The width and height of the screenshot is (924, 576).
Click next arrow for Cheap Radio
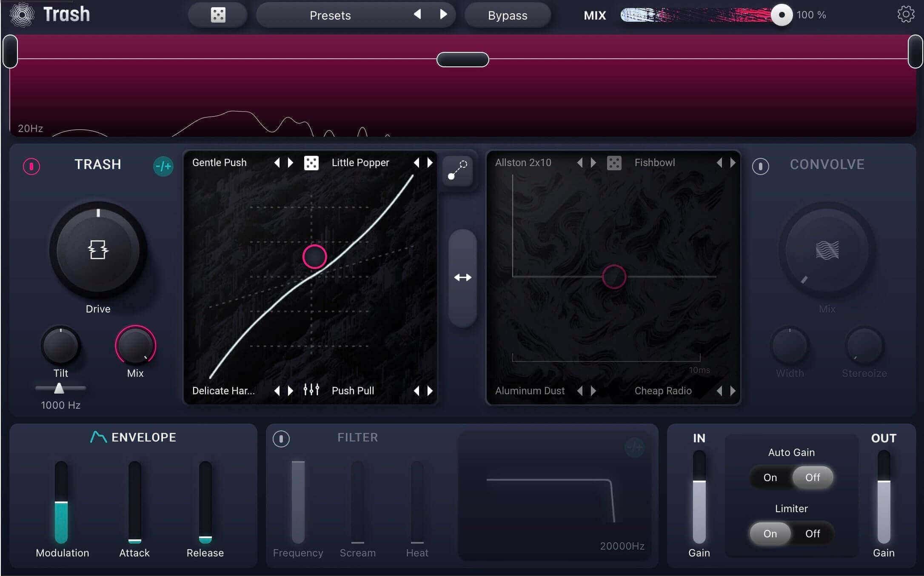pos(733,391)
